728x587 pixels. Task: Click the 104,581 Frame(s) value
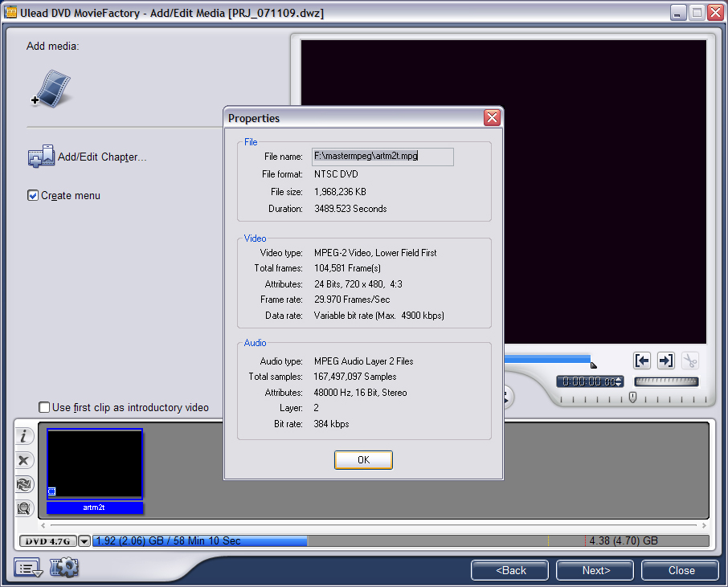(348, 268)
